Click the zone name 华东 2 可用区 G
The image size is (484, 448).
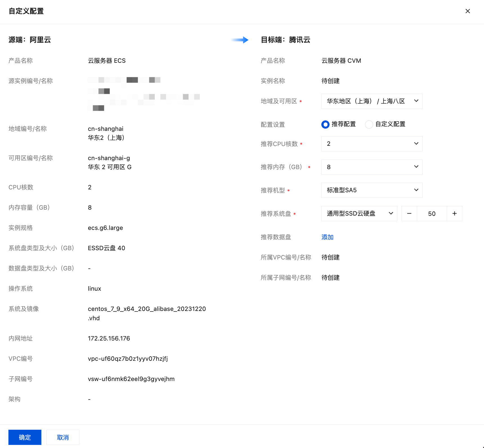point(110,167)
